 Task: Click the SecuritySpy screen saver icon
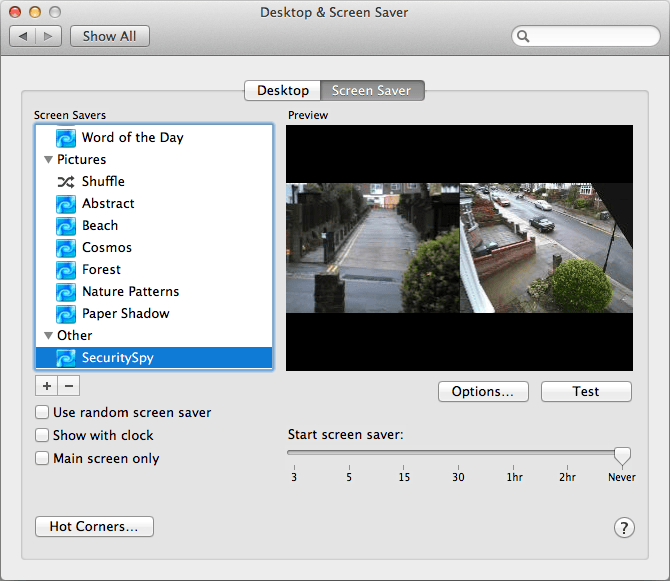[66, 358]
